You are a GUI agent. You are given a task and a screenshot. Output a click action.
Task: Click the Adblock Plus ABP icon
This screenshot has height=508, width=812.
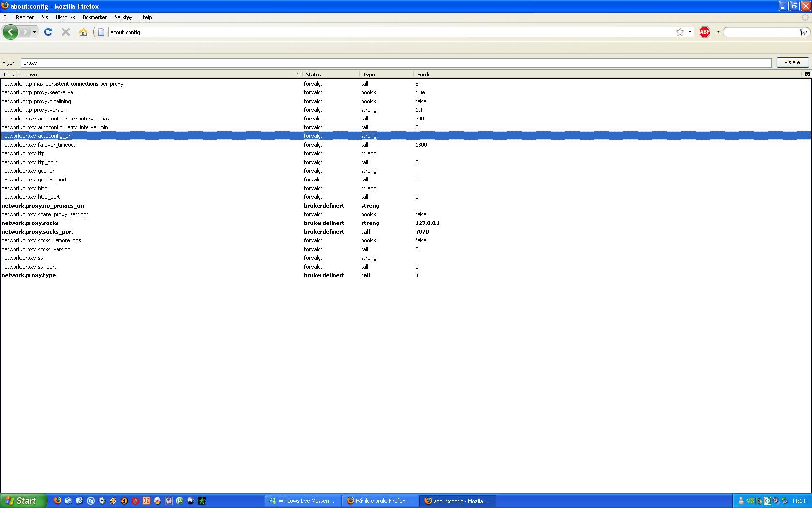click(705, 32)
